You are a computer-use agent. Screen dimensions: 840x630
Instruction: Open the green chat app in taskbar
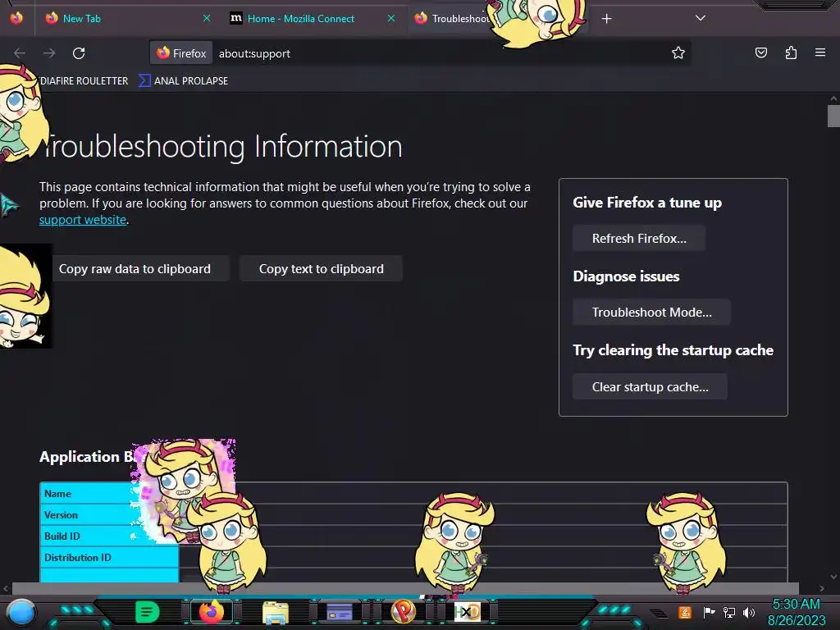pos(147,612)
